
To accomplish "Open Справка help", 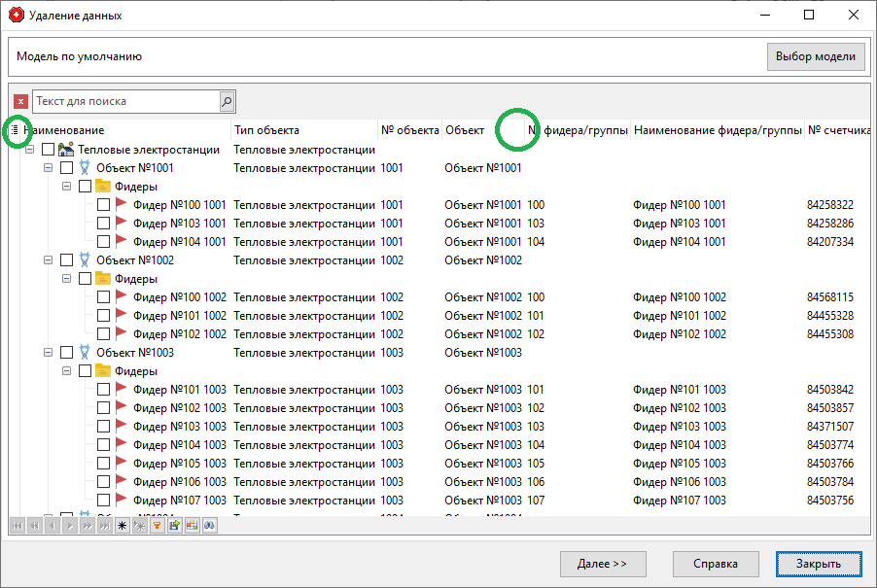I will coord(715,564).
